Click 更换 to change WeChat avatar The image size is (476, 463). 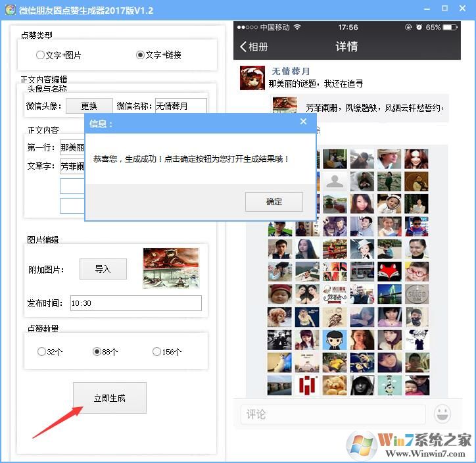89,106
